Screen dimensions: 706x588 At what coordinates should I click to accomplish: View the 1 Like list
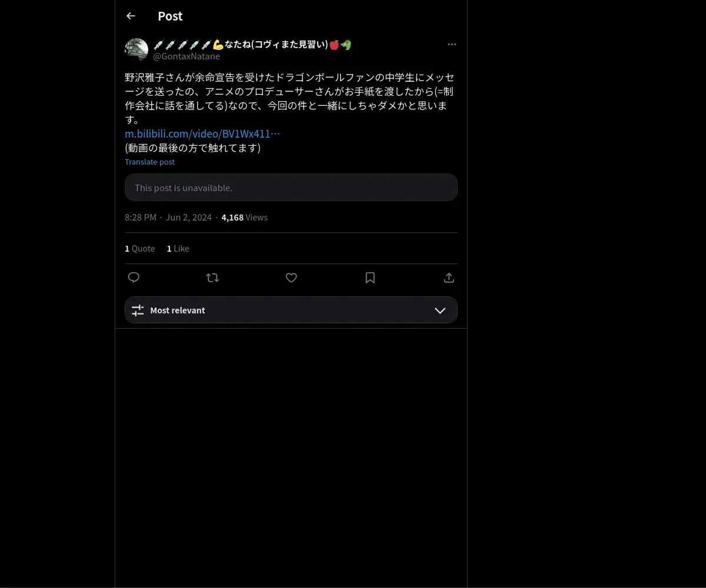pyautogui.click(x=178, y=249)
